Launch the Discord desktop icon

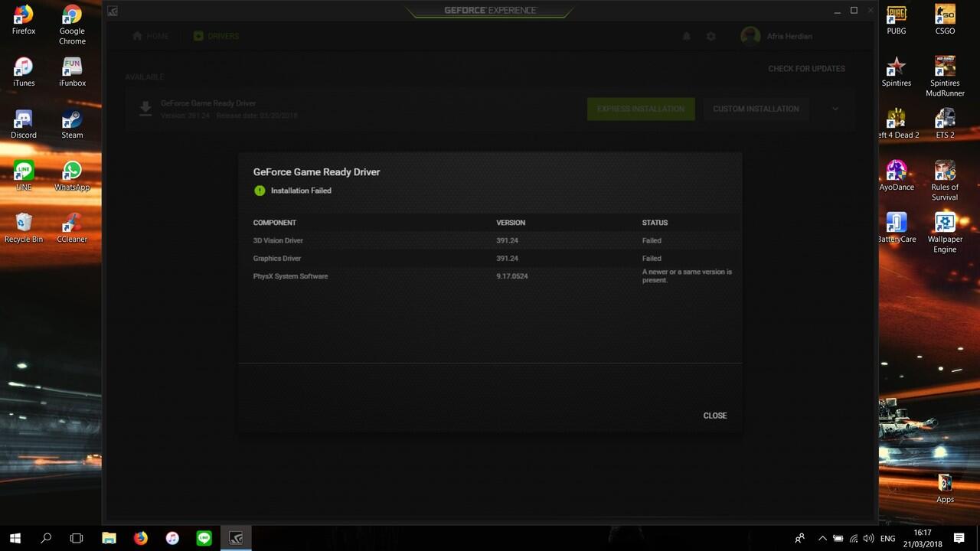pyautogui.click(x=24, y=124)
